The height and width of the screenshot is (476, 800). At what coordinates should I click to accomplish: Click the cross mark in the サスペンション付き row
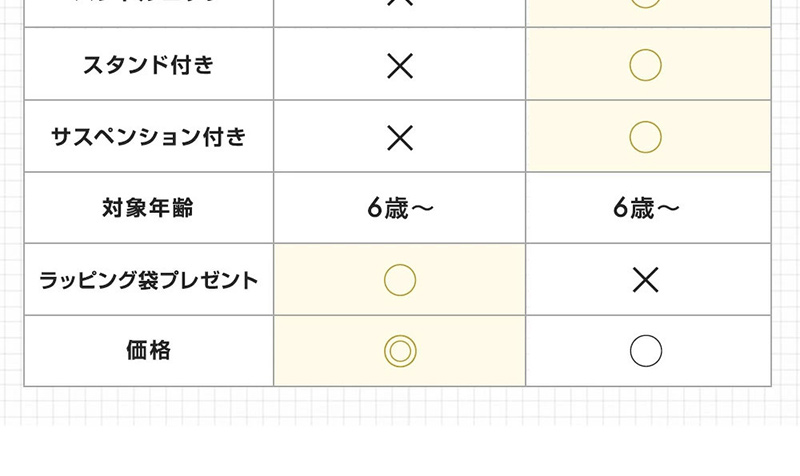click(x=400, y=137)
